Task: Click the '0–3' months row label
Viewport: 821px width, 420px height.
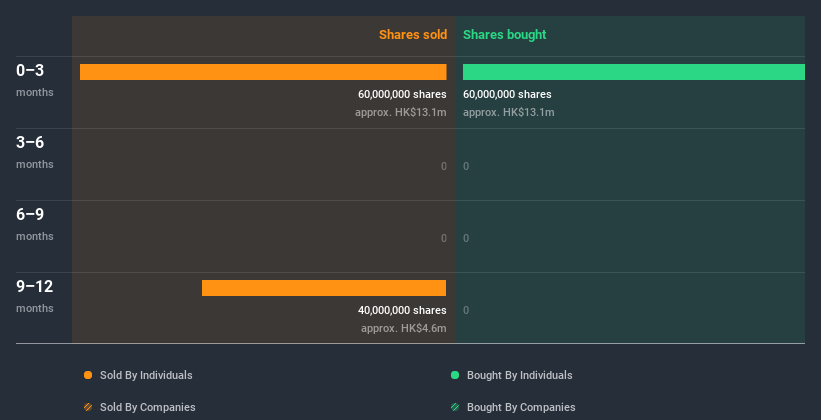Action: [30, 70]
